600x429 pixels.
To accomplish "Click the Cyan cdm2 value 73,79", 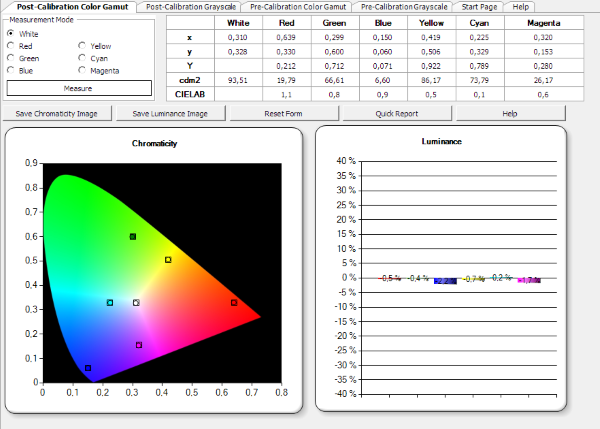I will [x=479, y=80].
